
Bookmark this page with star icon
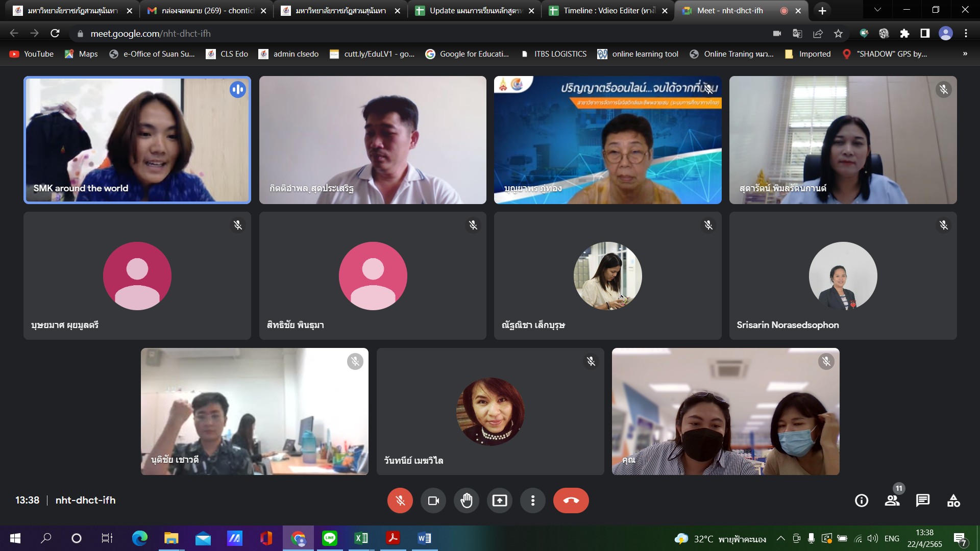point(838,34)
